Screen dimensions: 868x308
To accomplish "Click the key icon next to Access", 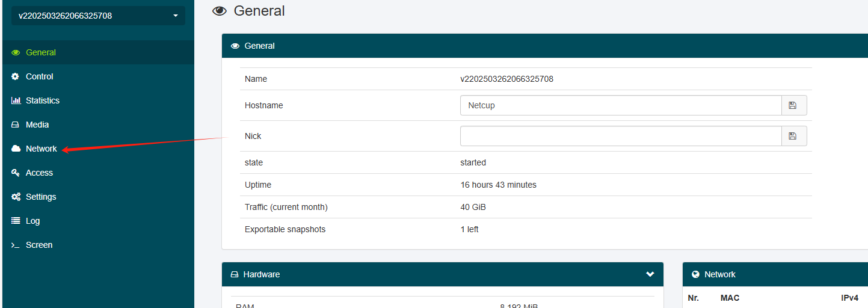I will pos(16,173).
